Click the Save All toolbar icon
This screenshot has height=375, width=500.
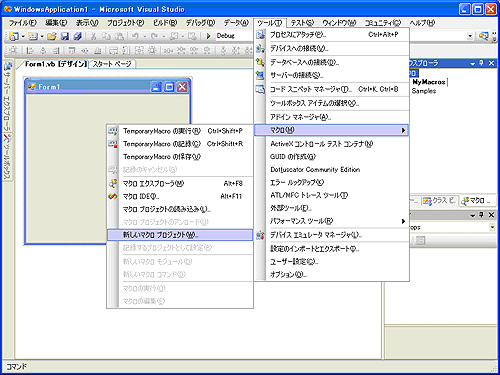(78, 36)
